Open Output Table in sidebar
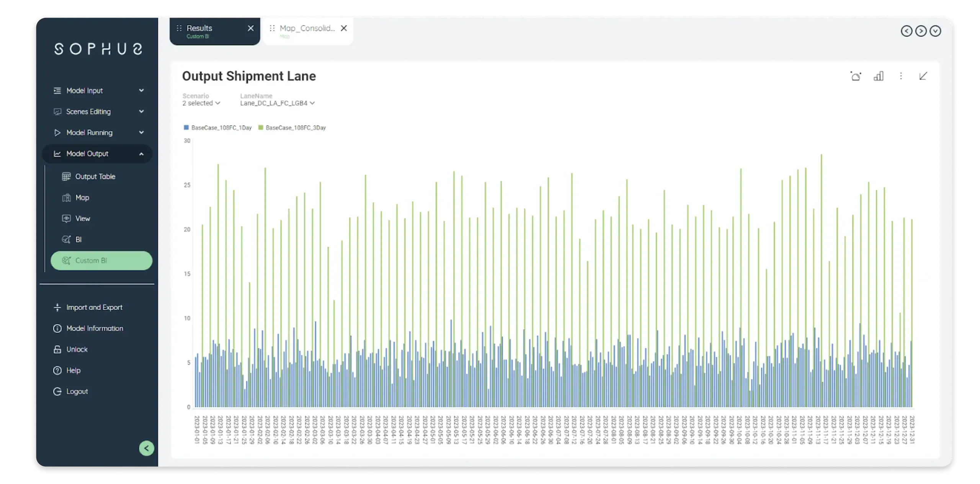Viewport: 980px width, 484px height. coord(95,177)
